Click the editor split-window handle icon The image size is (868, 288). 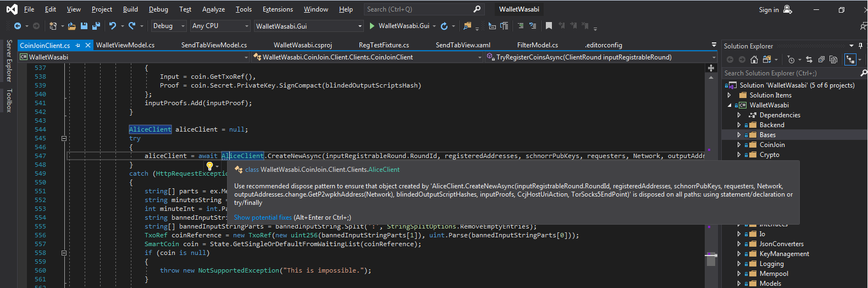click(711, 68)
